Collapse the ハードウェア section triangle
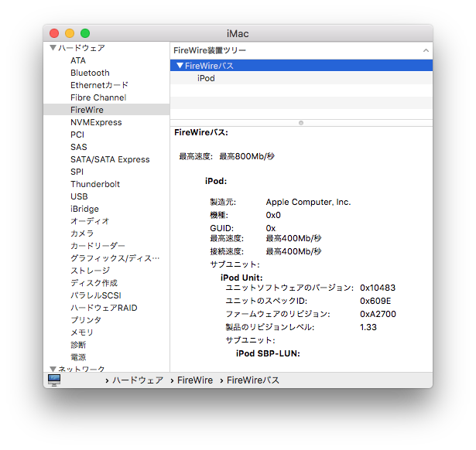476x450 pixels. pyautogui.click(x=53, y=48)
